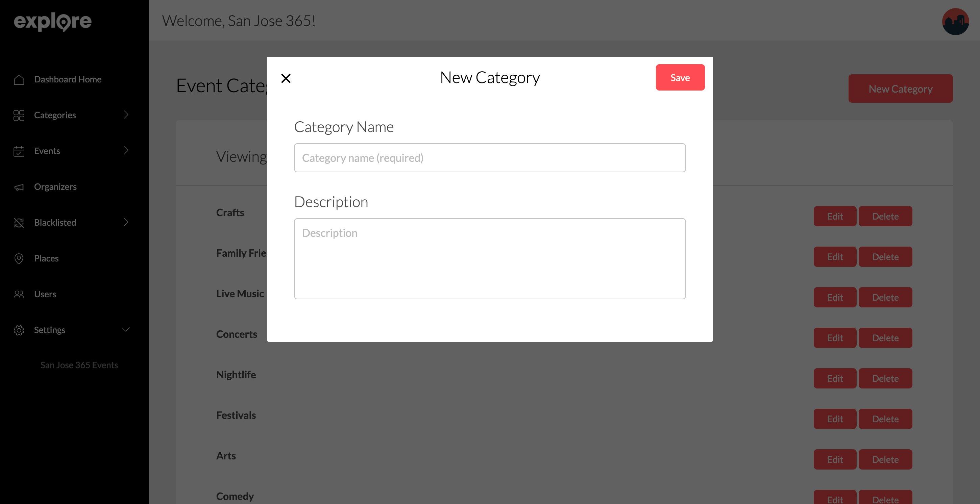Click the Organizers megaphone icon

19,187
